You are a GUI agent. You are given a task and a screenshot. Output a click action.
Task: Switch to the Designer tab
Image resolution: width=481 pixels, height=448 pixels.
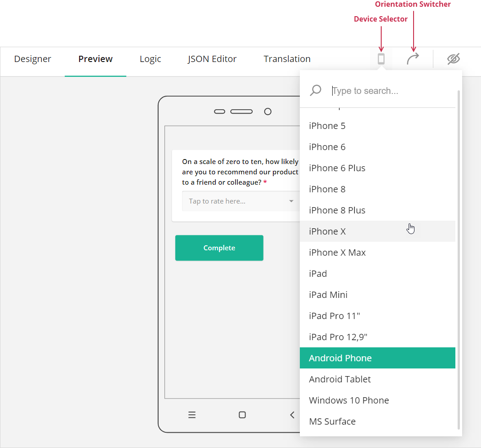pos(32,58)
